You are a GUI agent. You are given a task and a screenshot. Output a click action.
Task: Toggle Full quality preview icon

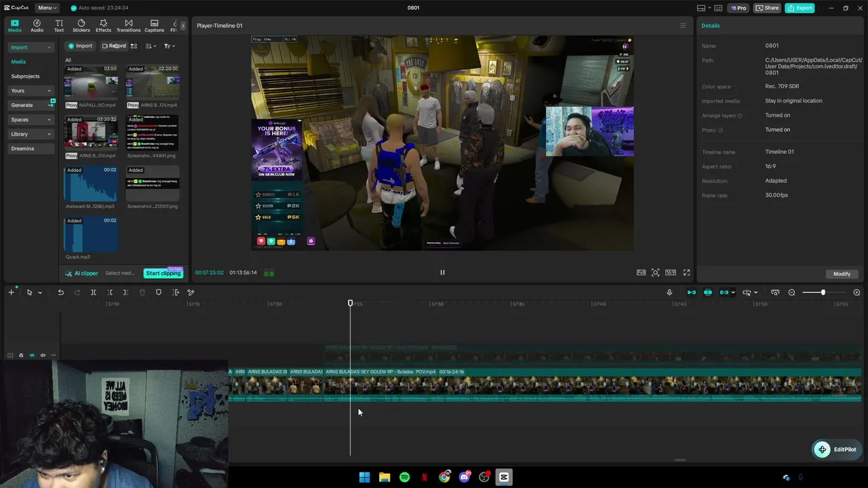pos(641,272)
